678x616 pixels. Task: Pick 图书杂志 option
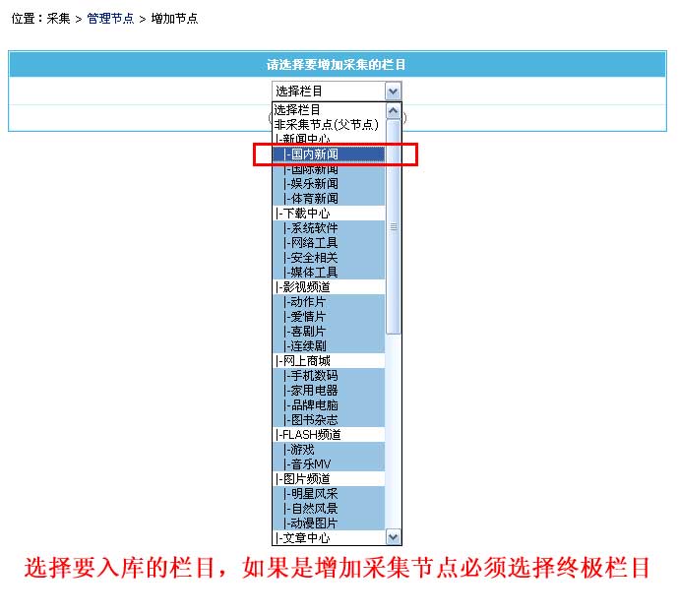(x=311, y=420)
